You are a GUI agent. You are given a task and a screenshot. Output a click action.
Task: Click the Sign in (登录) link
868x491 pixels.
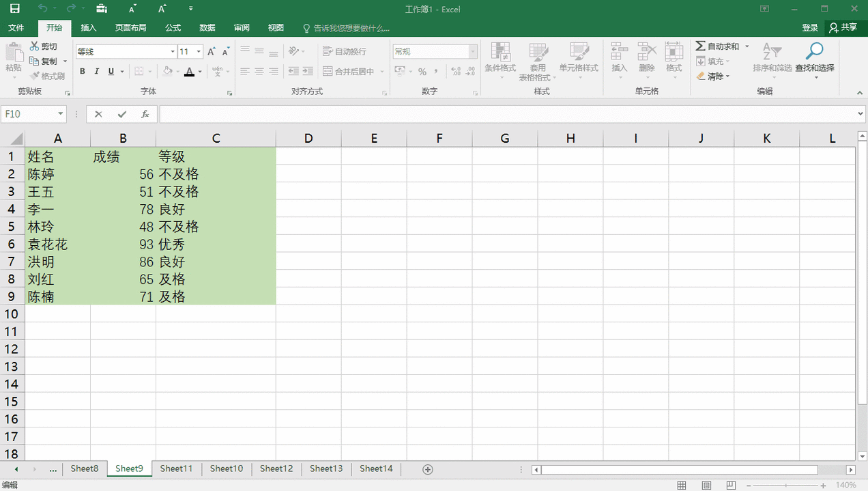(810, 28)
